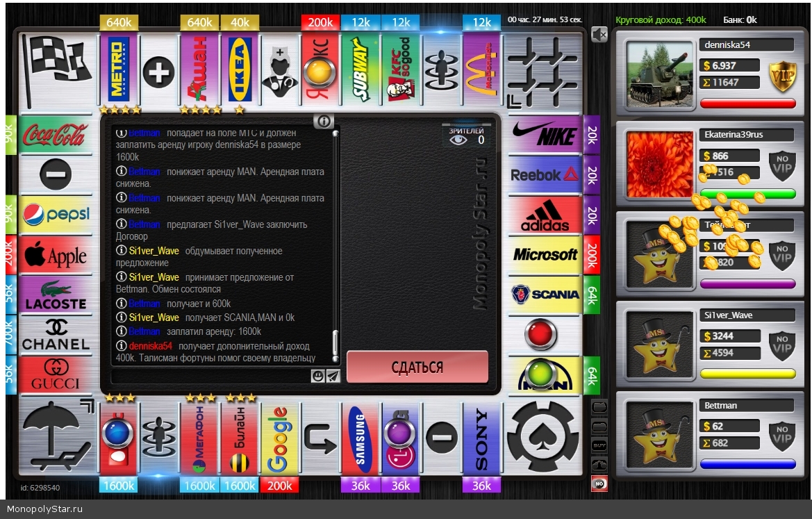Screen dimensions: 812x519
Task: Click the doctor cell next to IKEA
Action: 280,72
